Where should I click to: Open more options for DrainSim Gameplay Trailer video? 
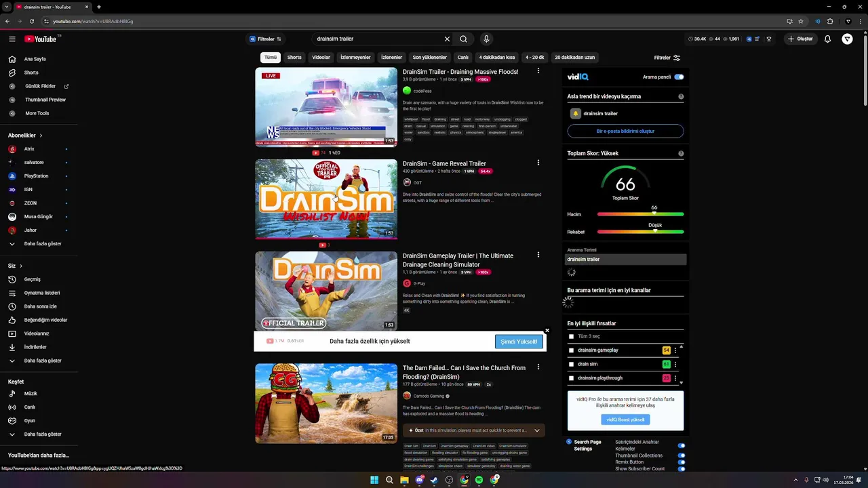click(538, 255)
